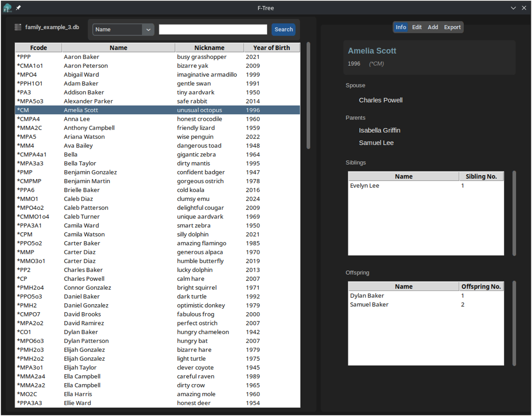Open parent Isabella Griffin
This screenshot has height=416, width=532.
coord(380,130)
